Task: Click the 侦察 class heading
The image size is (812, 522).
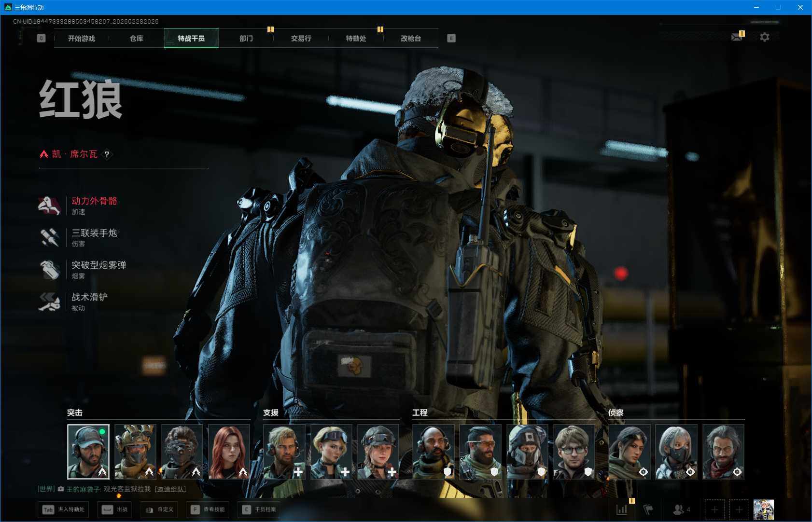Action: tap(616, 412)
